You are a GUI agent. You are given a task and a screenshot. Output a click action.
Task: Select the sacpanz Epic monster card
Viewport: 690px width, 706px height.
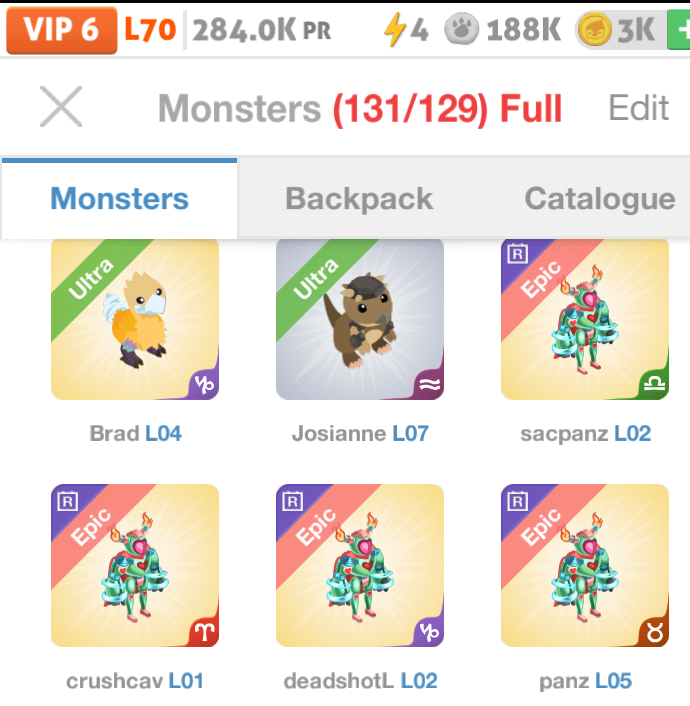tap(585, 319)
